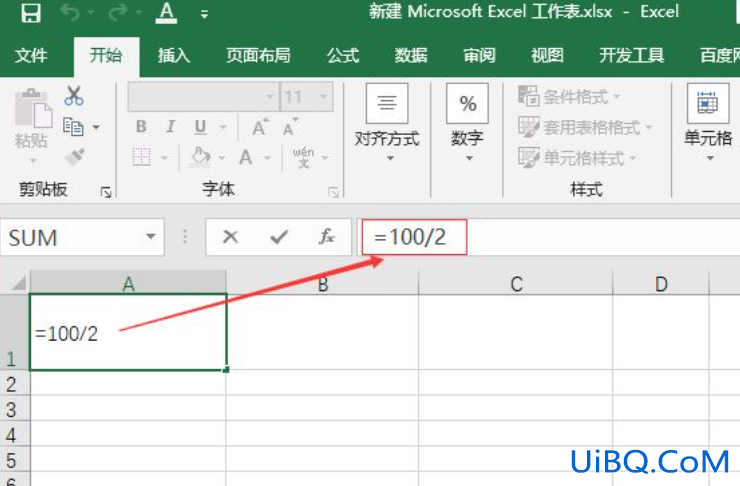Open the Fill Color dropdown arrow

click(x=222, y=158)
